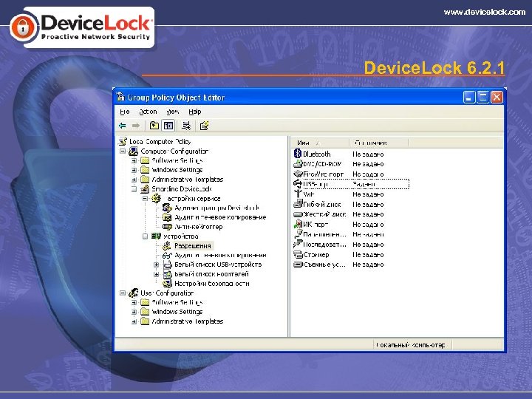Select User Configuration in the tree
This screenshot has width=532, height=399.
[x=167, y=293]
